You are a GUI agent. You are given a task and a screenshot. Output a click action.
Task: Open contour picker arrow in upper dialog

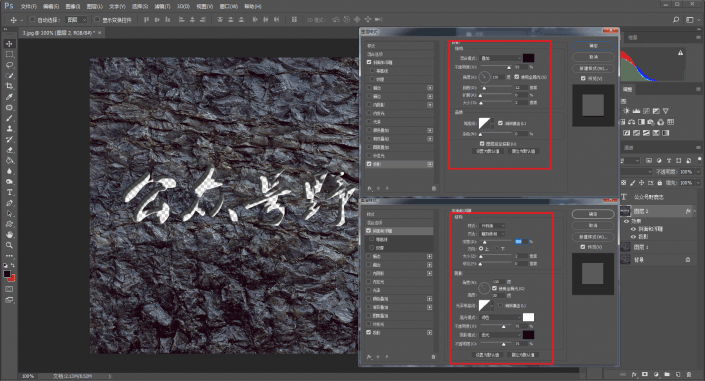[x=492, y=123]
